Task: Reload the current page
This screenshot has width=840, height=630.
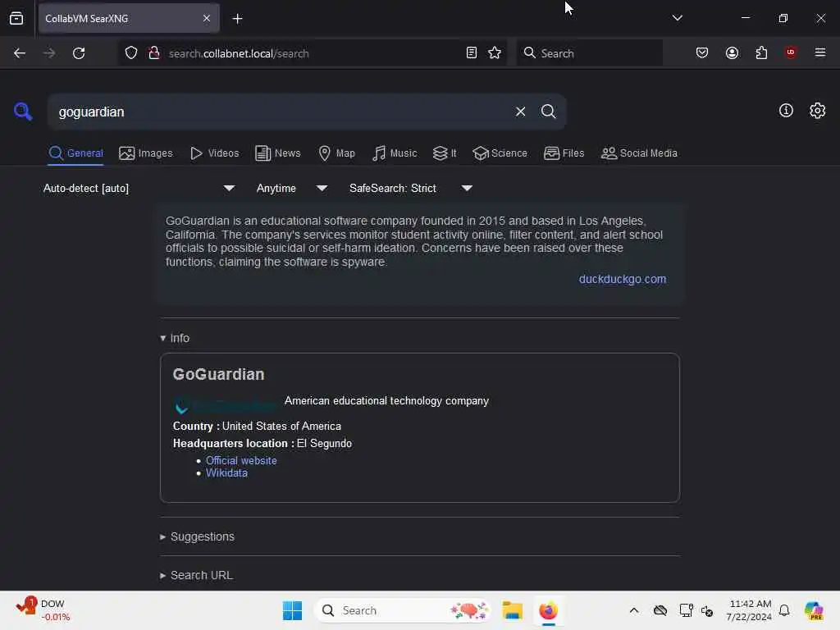Action: pos(79,53)
